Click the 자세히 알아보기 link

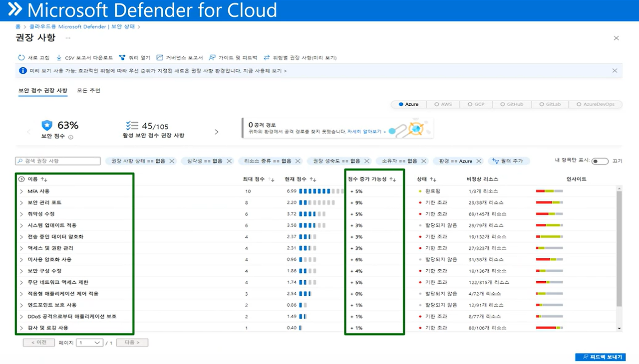[x=365, y=131]
